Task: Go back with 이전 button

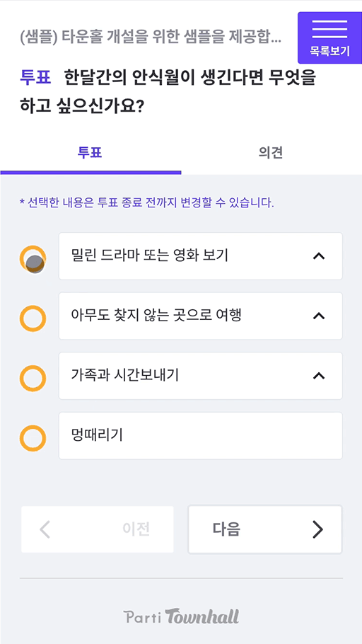Action: pos(98,529)
